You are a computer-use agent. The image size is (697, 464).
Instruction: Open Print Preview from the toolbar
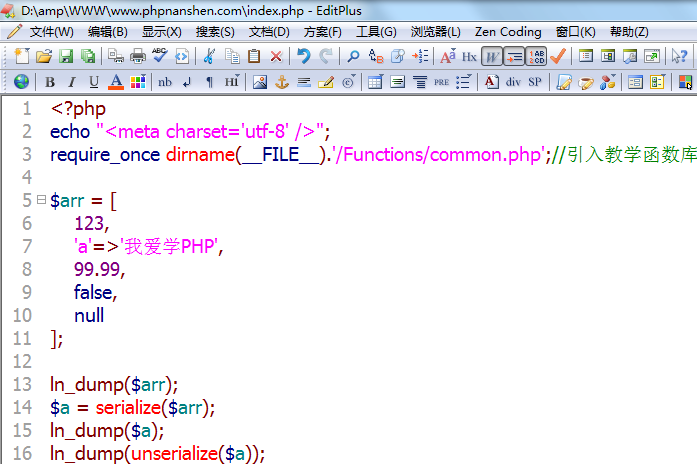(116, 56)
